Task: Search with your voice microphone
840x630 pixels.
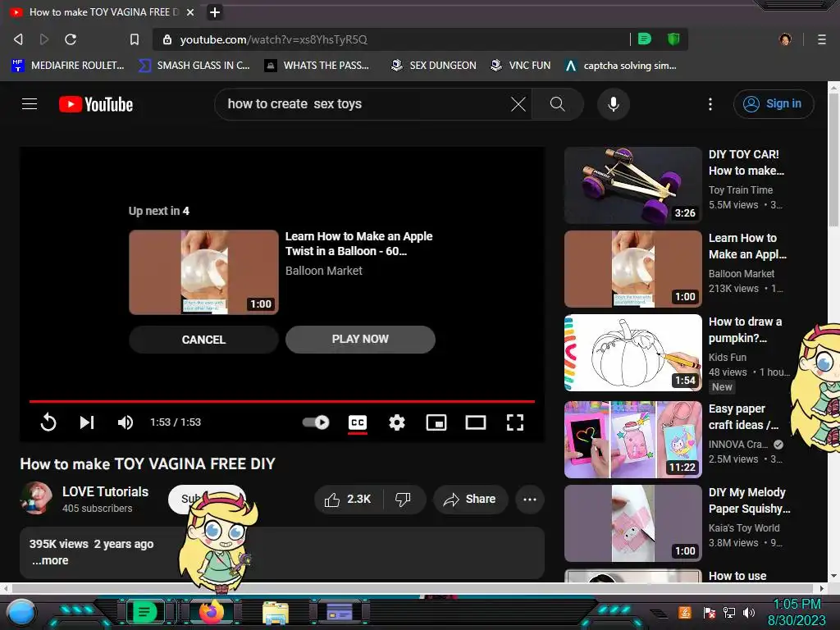Action: click(x=614, y=104)
